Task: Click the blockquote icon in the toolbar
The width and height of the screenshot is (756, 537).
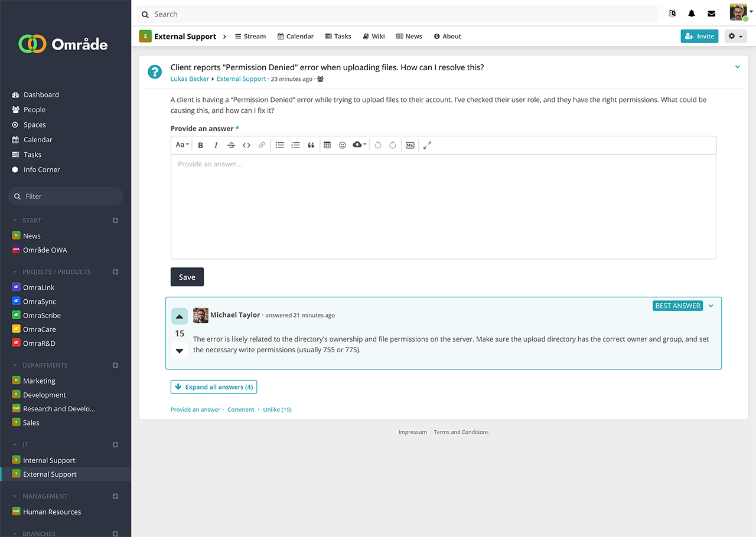Action: pos(311,145)
